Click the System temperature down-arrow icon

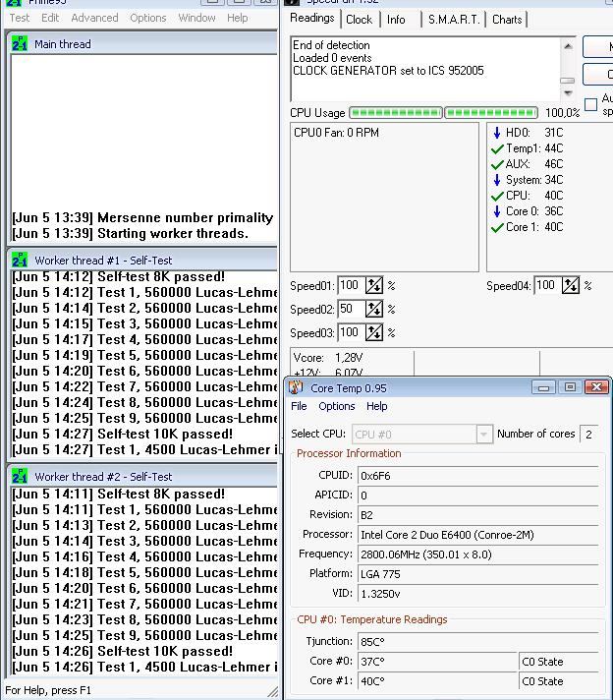497,180
